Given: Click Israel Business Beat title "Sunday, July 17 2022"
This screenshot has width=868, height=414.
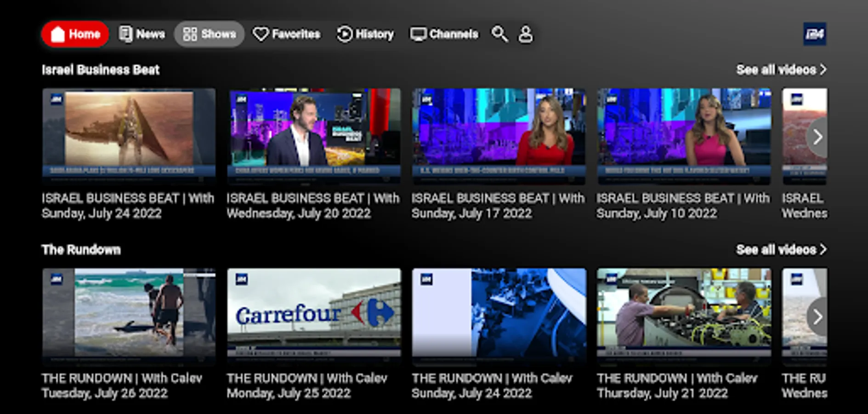Looking at the screenshot, I should pos(472,213).
